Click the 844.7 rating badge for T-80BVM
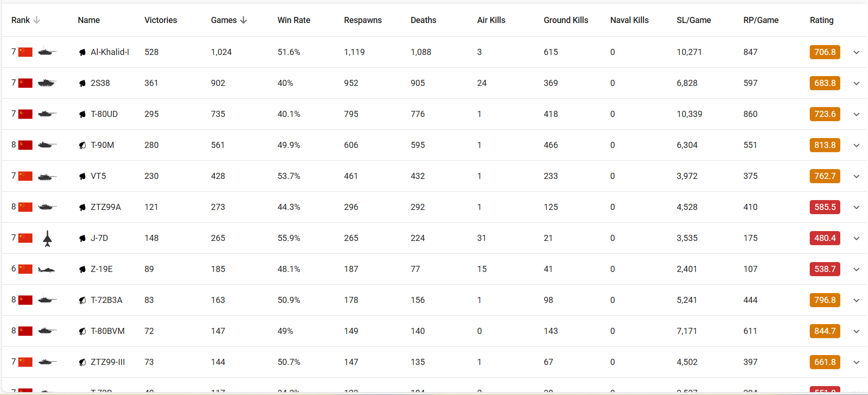This screenshot has height=395, width=868. (x=825, y=331)
